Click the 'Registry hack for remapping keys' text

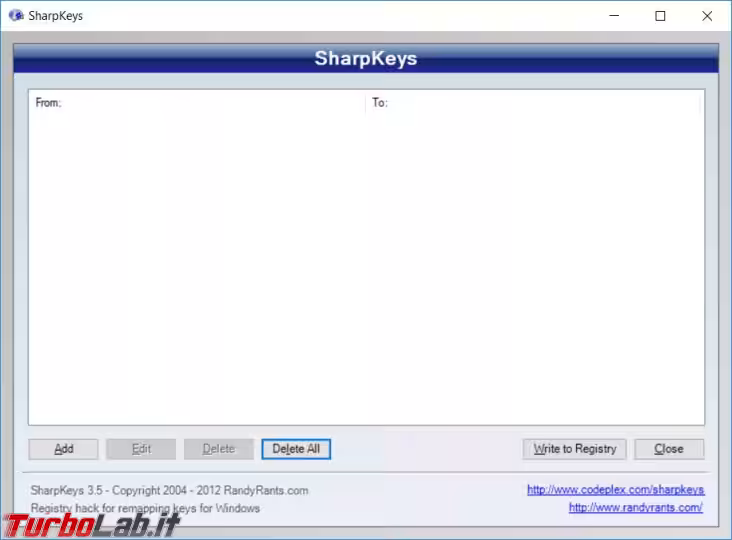pyautogui.click(x=145, y=508)
